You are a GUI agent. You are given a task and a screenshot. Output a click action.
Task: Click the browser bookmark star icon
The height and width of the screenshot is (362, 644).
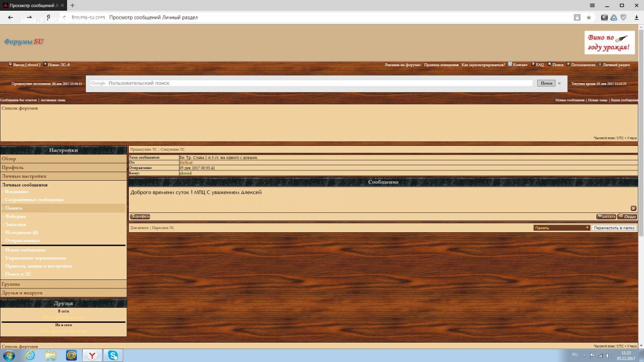pos(589,17)
